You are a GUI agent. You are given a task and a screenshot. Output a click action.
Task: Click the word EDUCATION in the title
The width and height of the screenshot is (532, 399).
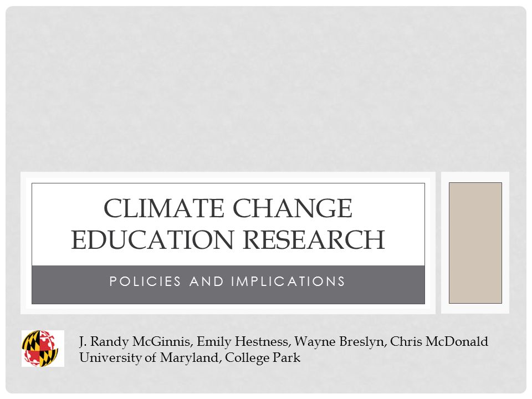point(153,239)
